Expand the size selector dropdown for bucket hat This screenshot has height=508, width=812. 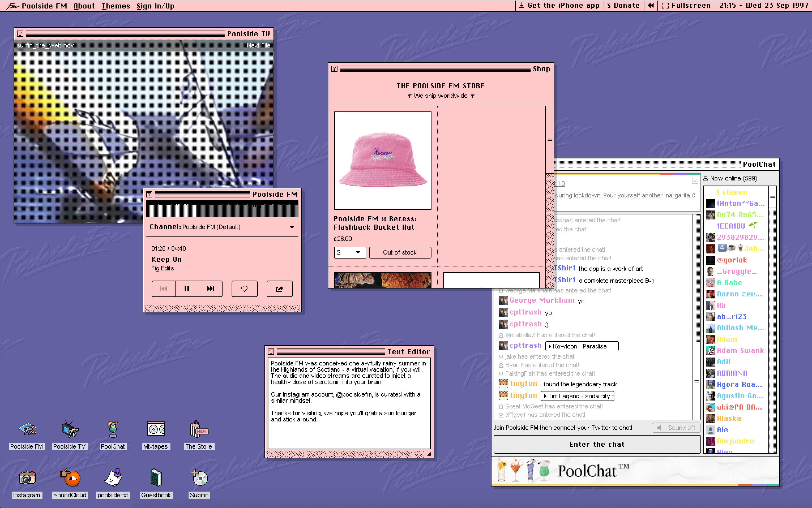(x=357, y=252)
